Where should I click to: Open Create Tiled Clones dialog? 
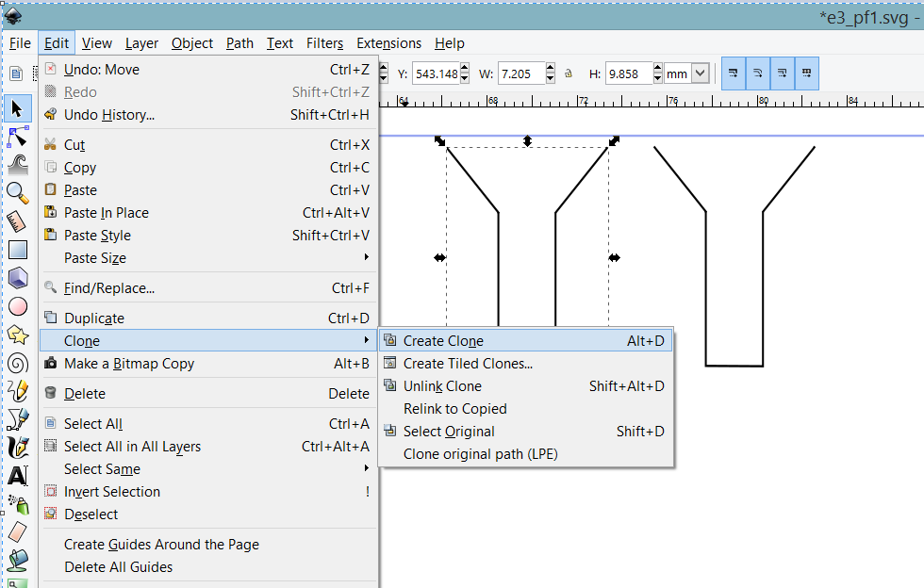point(526,364)
